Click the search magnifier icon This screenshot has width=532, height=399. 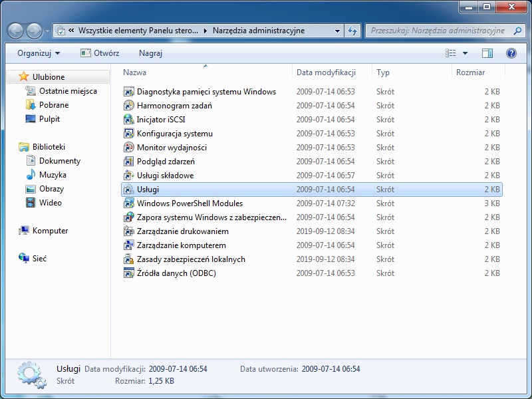click(x=517, y=31)
